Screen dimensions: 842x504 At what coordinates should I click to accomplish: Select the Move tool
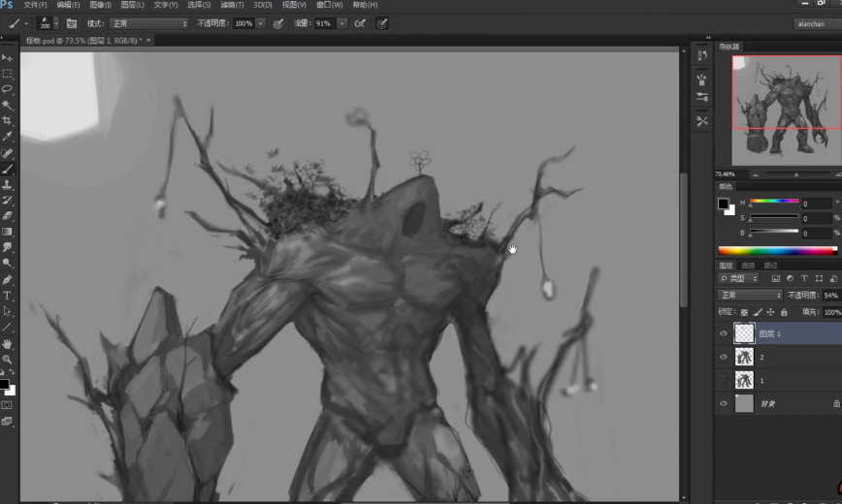click(7, 58)
